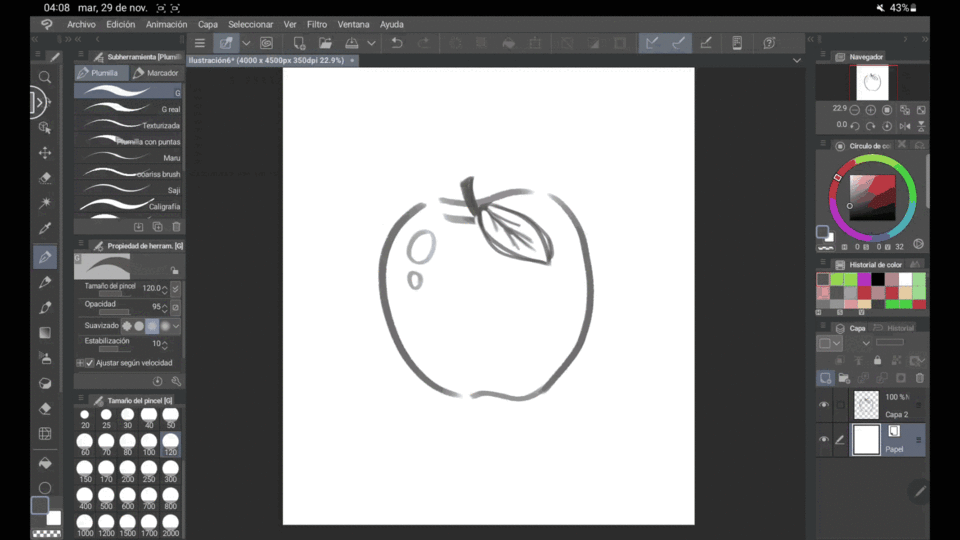Viewport: 960px width, 540px height.
Task: Switch to the Historial tab
Action: coord(894,328)
